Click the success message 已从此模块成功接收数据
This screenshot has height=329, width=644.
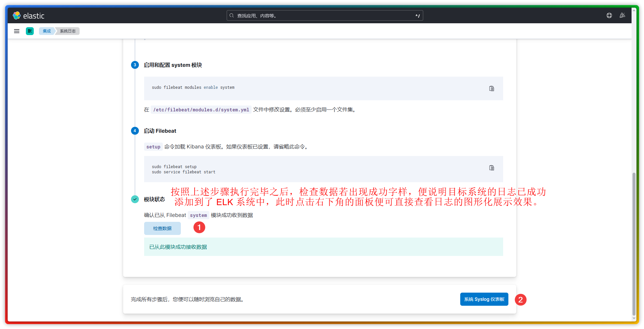click(178, 247)
